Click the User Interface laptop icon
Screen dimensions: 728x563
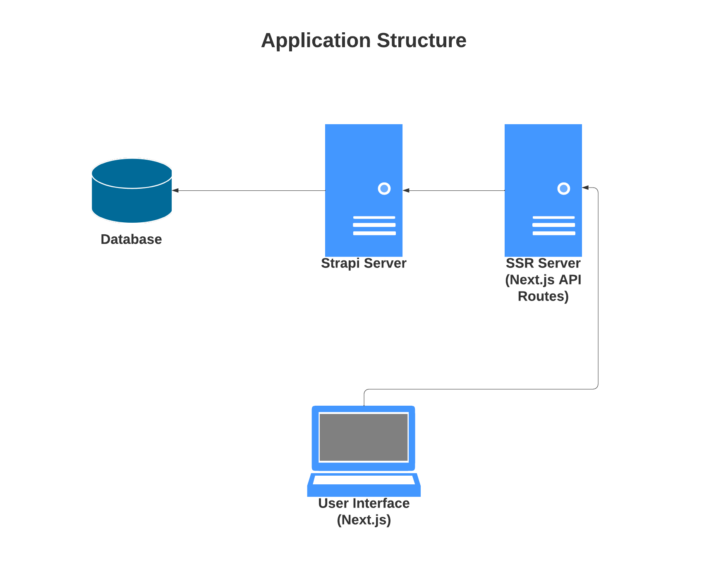364,451
